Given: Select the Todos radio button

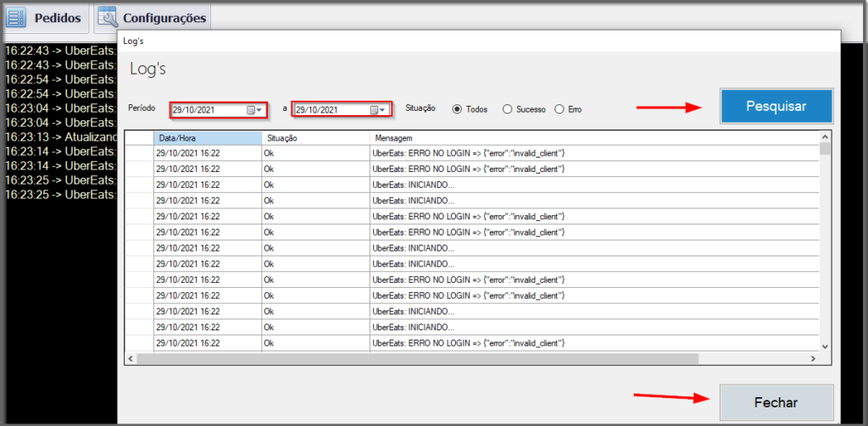Looking at the screenshot, I should 457,109.
